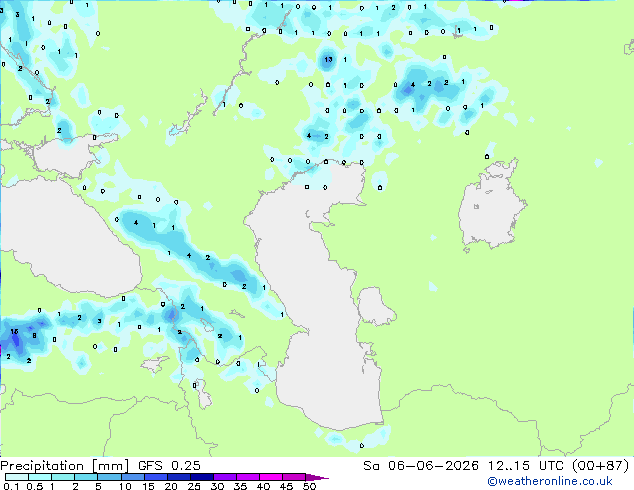Click the '13' precipitation value on the map

[x=328, y=59]
